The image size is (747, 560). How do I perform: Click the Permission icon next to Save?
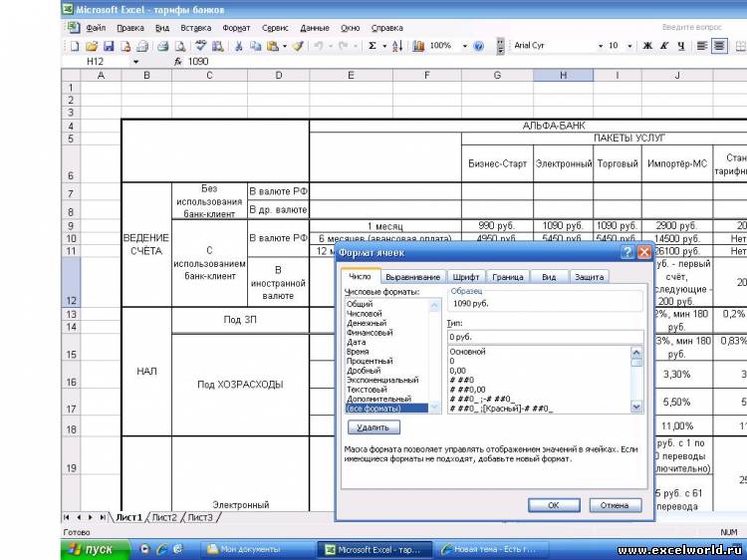point(125,46)
